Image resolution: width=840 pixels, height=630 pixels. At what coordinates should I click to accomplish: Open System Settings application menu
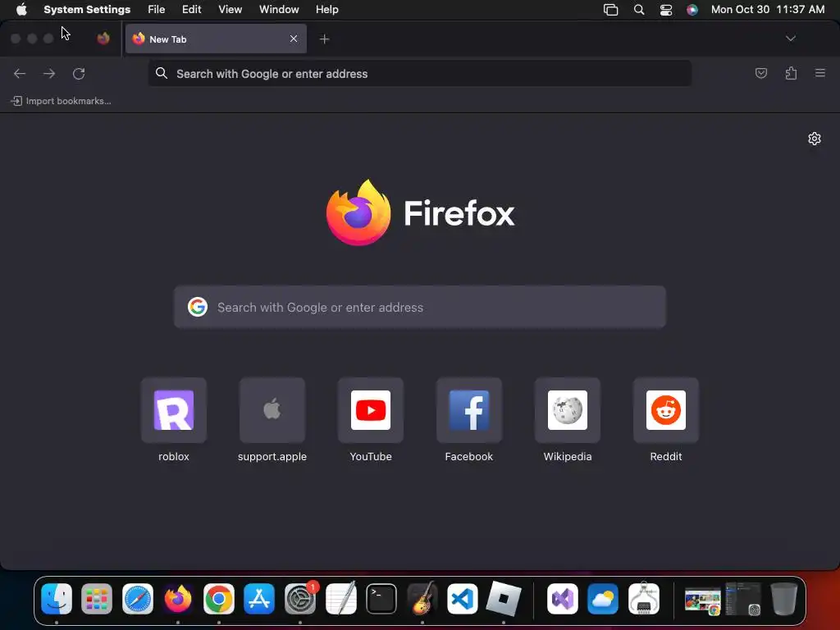pyautogui.click(x=87, y=10)
